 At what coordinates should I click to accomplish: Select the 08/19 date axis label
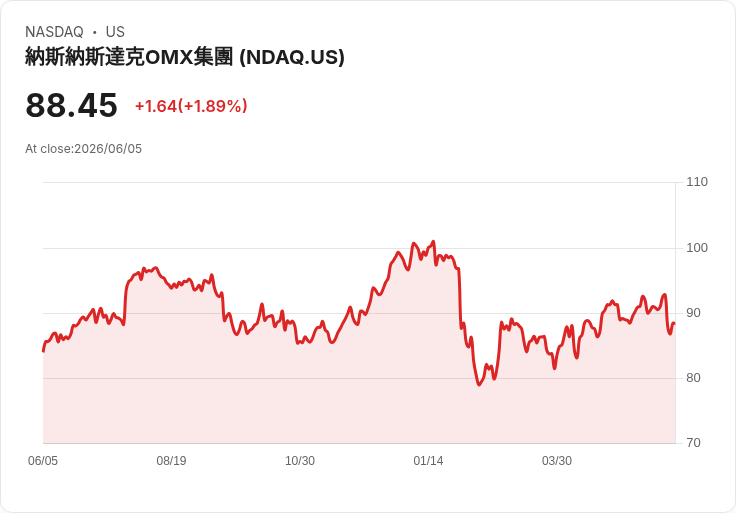tap(171, 461)
